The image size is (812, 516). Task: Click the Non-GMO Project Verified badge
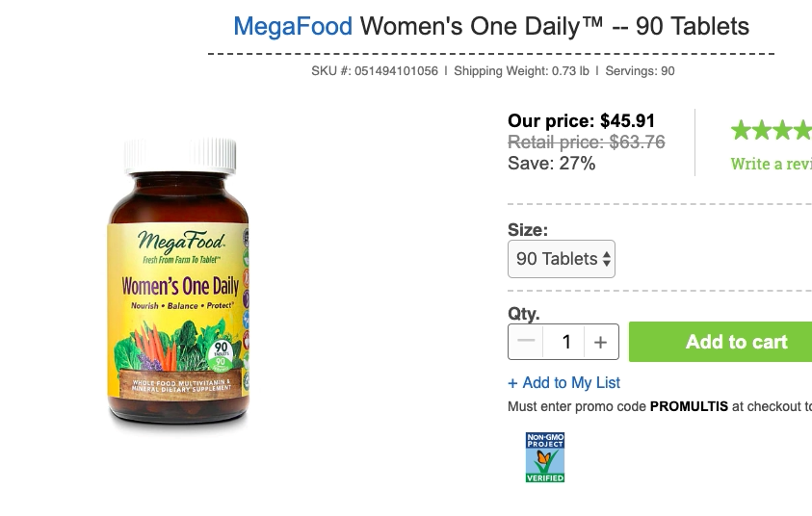click(x=545, y=457)
